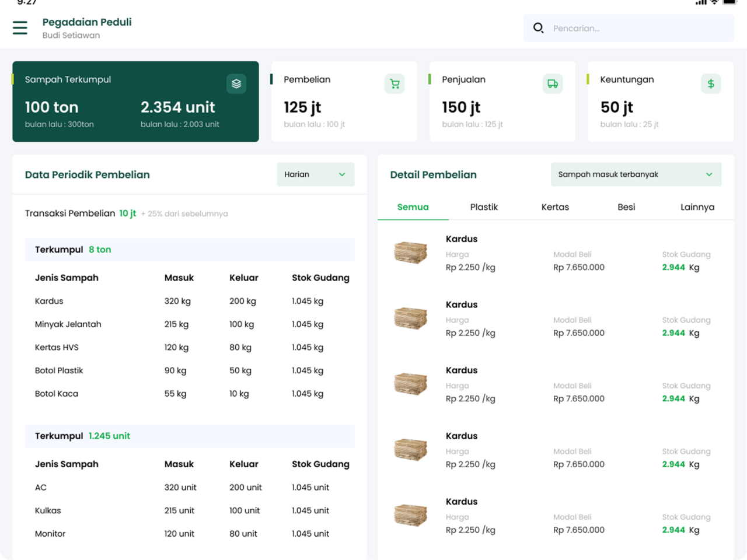Click the shopping cart icon on Pembelian

(395, 84)
